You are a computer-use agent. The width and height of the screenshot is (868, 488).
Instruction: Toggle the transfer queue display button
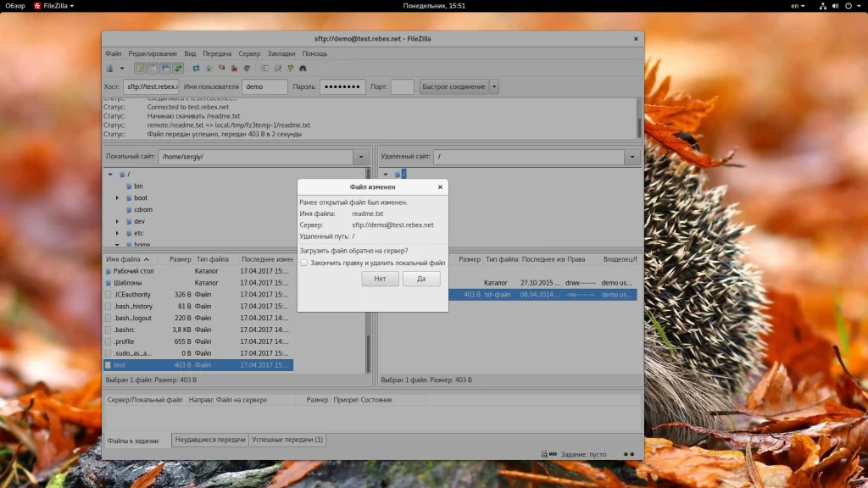178,68
